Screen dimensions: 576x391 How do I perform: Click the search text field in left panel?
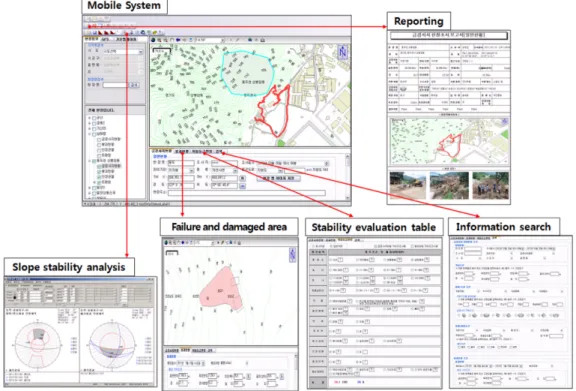[x=115, y=85]
